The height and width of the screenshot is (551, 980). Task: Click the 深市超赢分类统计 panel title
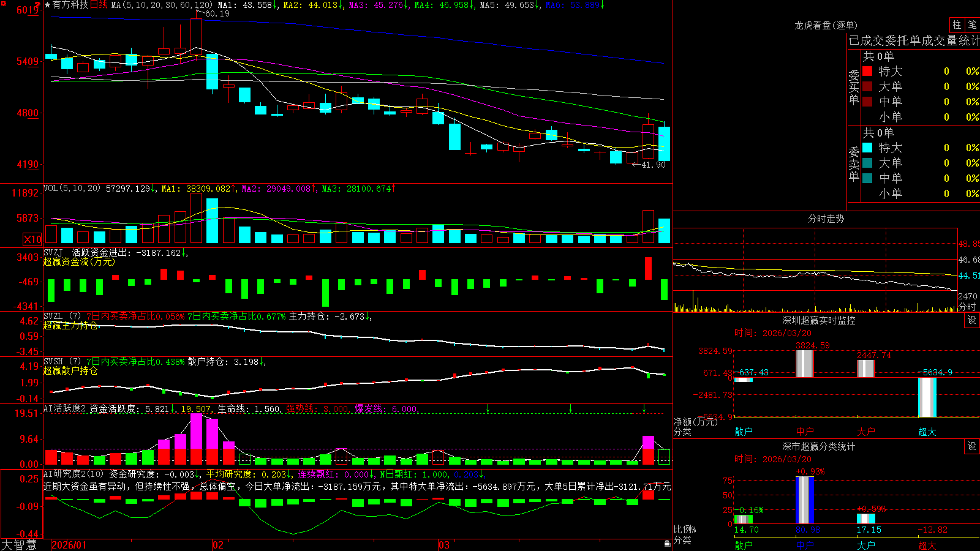tap(819, 446)
